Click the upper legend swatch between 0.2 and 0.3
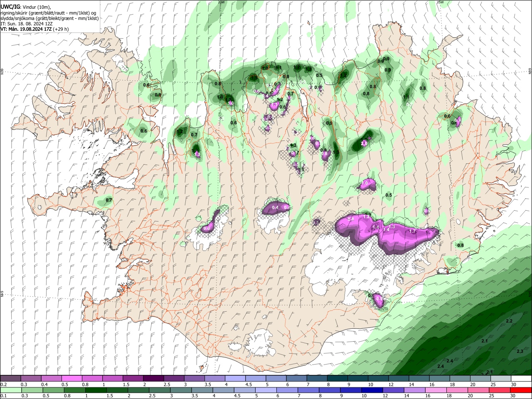The image size is (532, 399). coord(10,379)
